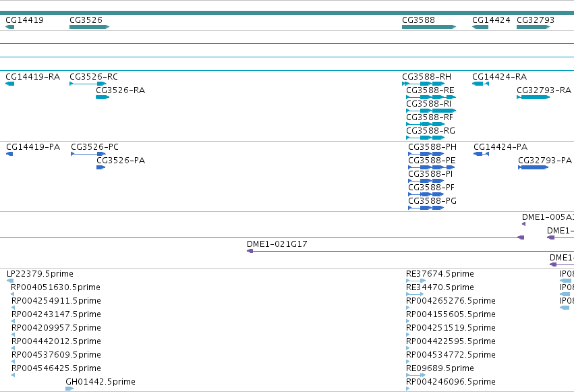
Task: Open protein CG3588-PF
Action: coord(431,188)
